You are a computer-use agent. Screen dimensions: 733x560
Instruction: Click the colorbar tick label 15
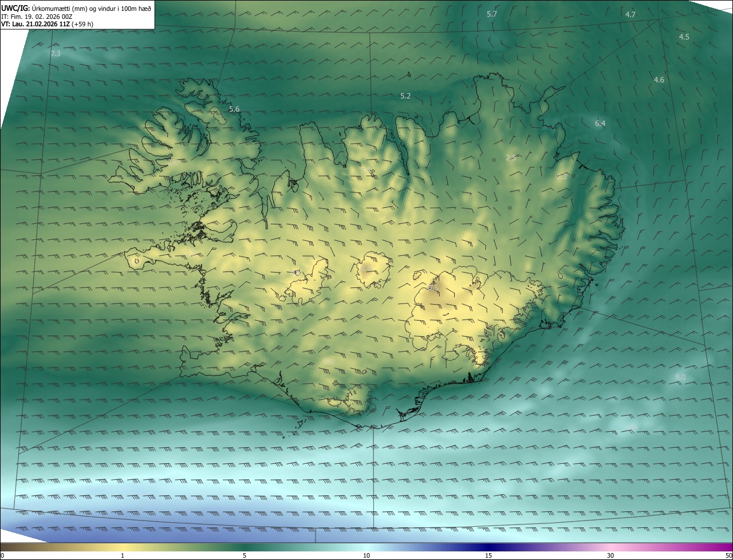(488, 555)
